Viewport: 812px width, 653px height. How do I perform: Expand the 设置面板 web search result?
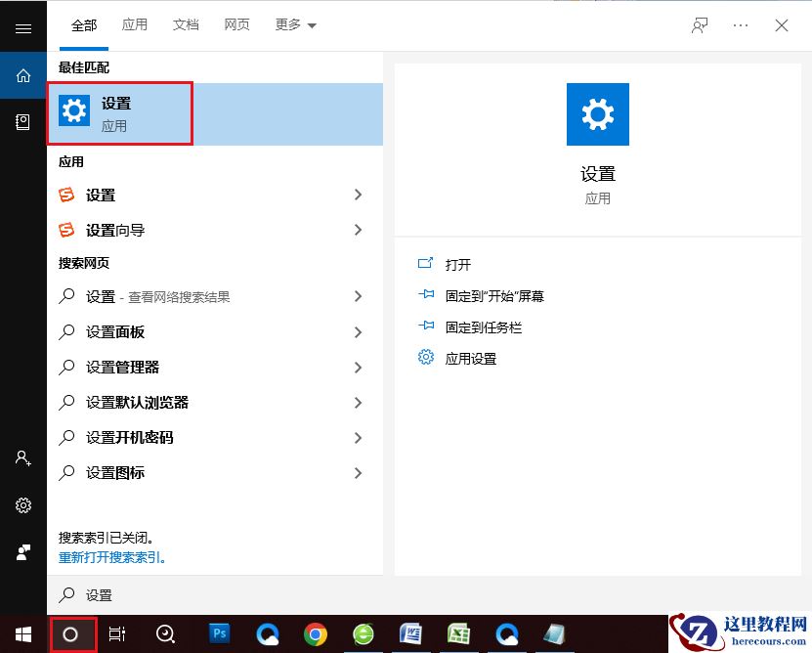pyautogui.click(x=359, y=332)
